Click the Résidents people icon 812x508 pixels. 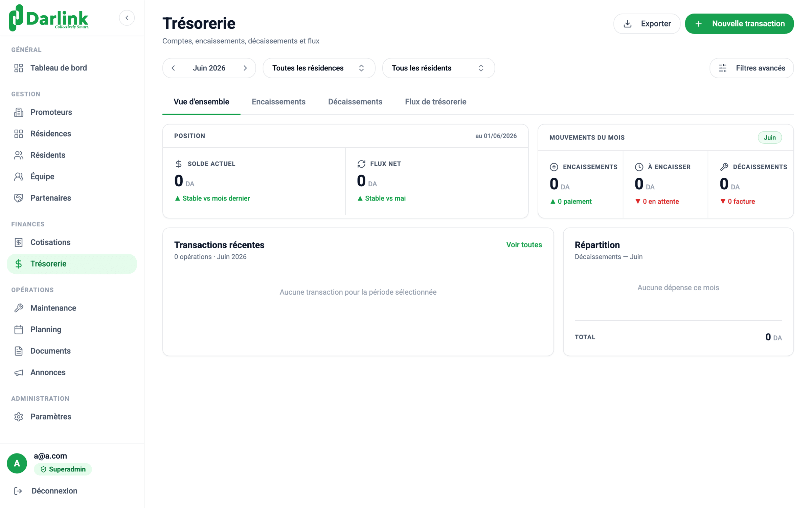tap(19, 155)
